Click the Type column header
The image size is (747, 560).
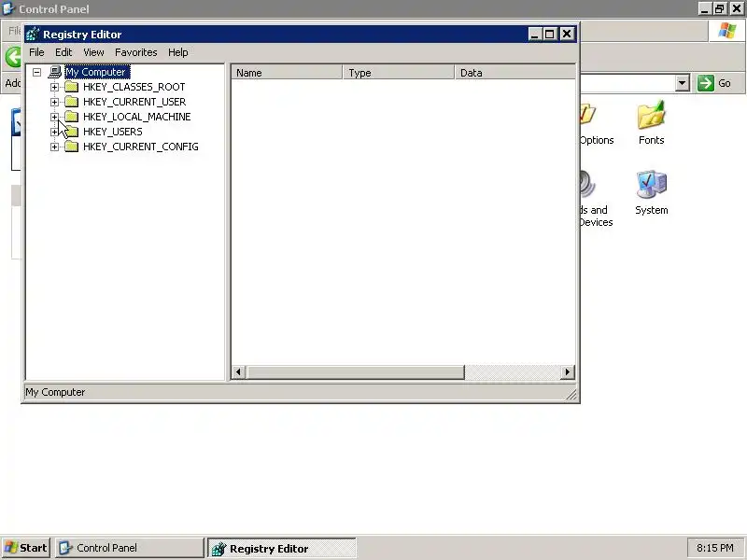click(x=399, y=73)
